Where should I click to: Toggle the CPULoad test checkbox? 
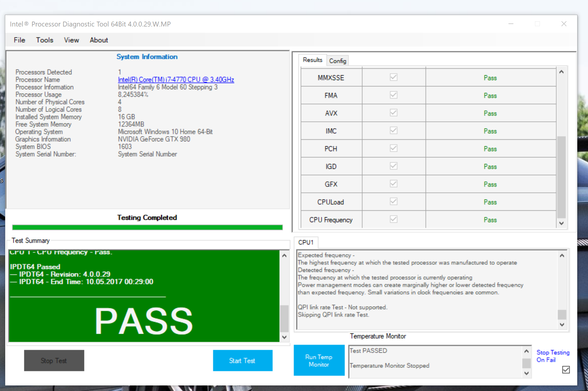click(x=394, y=201)
